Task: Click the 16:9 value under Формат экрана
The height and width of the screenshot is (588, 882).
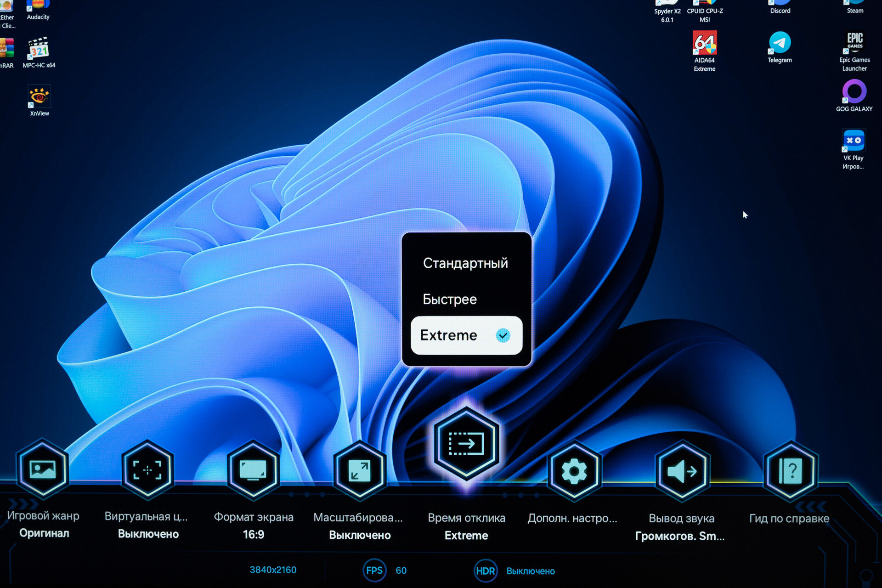Action: pyautogui.click(x=254, y=535)
